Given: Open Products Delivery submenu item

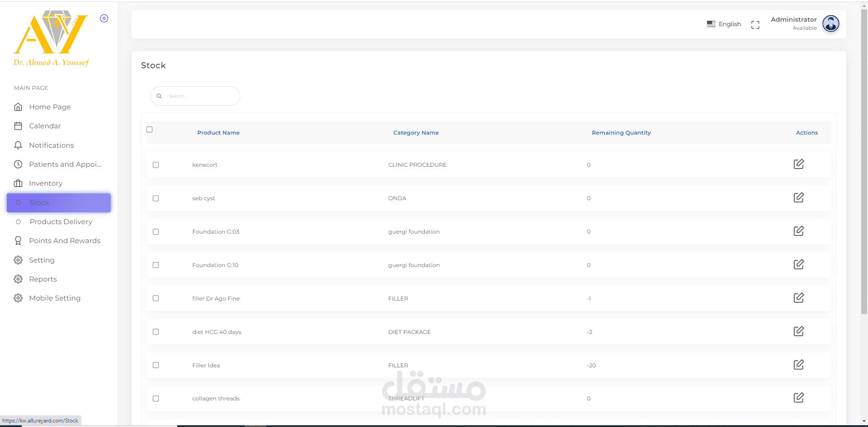Looking at the screenshot, I should point(59,222).
